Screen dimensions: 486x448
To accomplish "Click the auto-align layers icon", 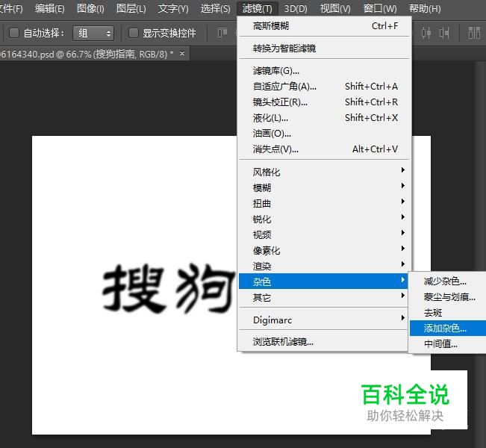I will (x=474, y=33).
